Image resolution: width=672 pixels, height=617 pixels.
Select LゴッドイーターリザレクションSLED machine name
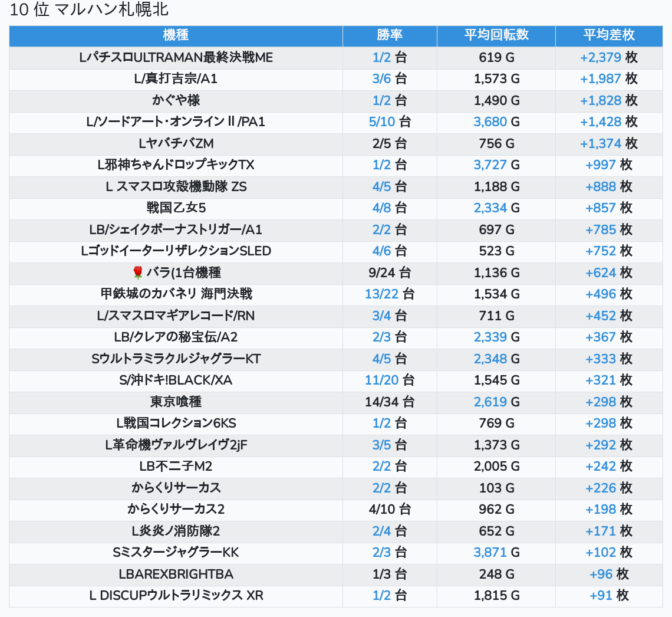click(176, 251)
